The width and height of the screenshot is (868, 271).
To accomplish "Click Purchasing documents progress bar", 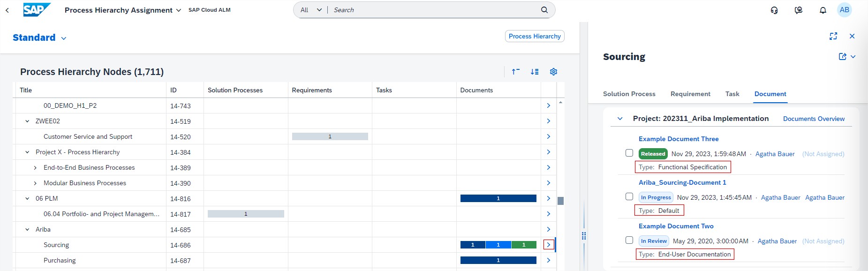I will pyautogui.click(x=498, y=260).
